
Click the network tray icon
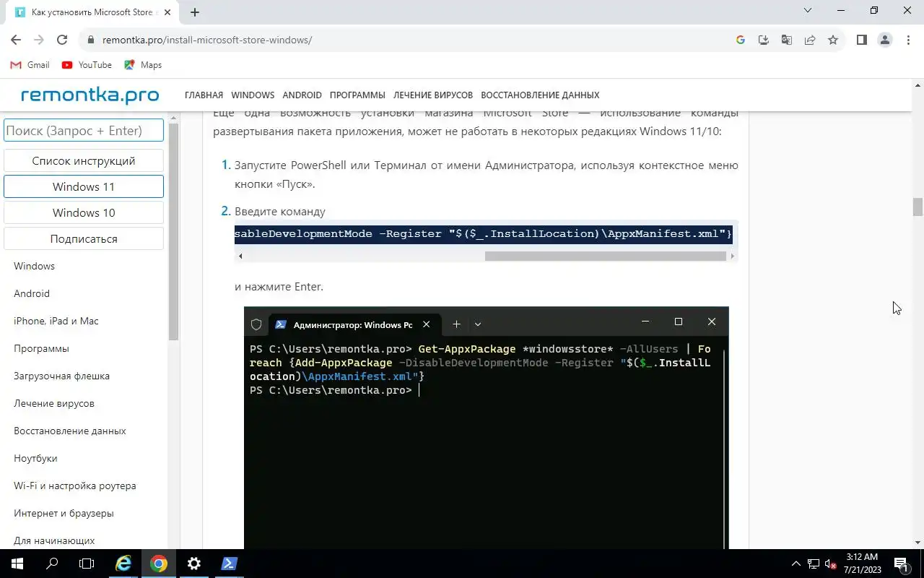click(x=814, y=564)
